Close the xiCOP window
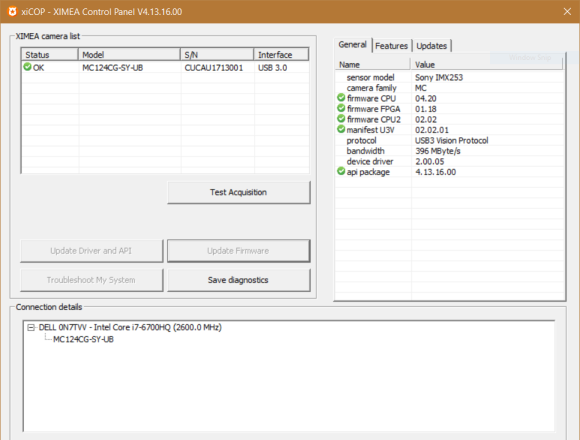580x440 pixels. point(567,11)
